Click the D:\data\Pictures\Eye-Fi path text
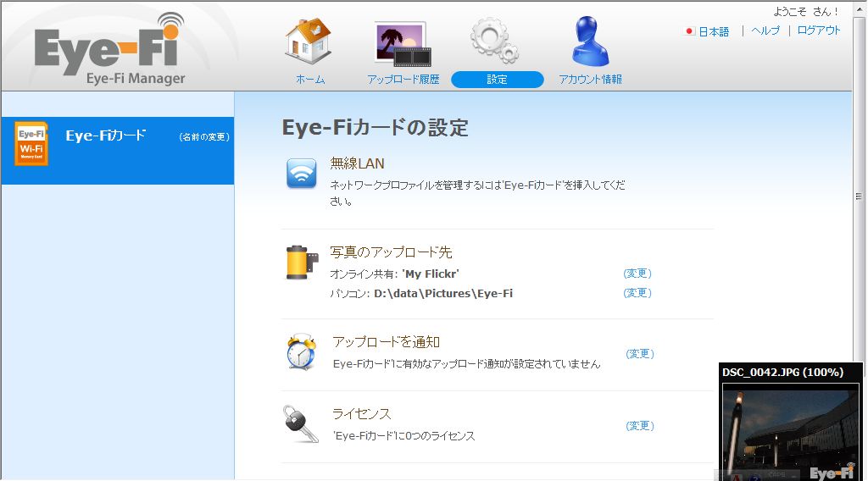The height and width of the screenshot is (481, 868). pyautogui.click(x=443, y=294)
